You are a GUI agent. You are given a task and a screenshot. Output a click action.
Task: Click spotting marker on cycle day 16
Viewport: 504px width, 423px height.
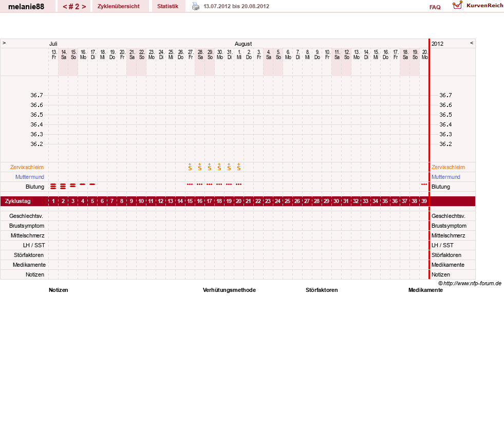(x=200, y=185)
